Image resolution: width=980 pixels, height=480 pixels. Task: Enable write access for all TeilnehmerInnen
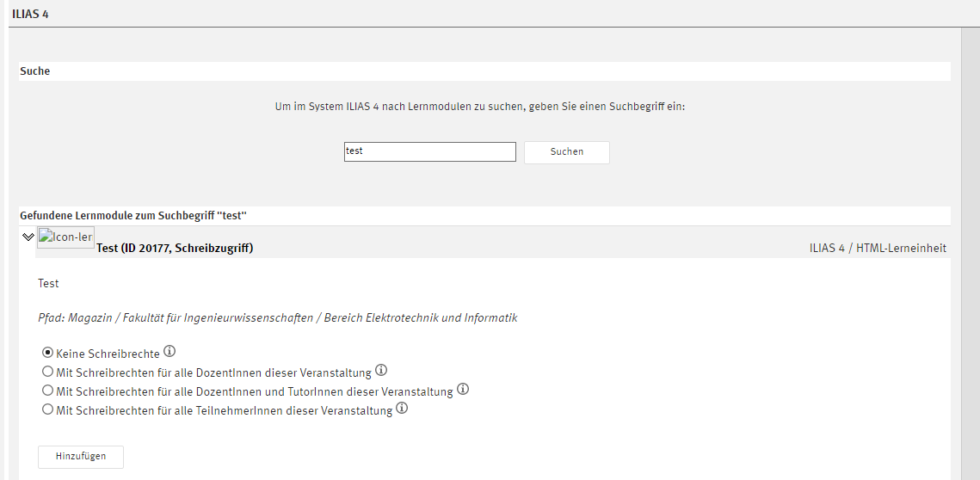click(47, 410)
